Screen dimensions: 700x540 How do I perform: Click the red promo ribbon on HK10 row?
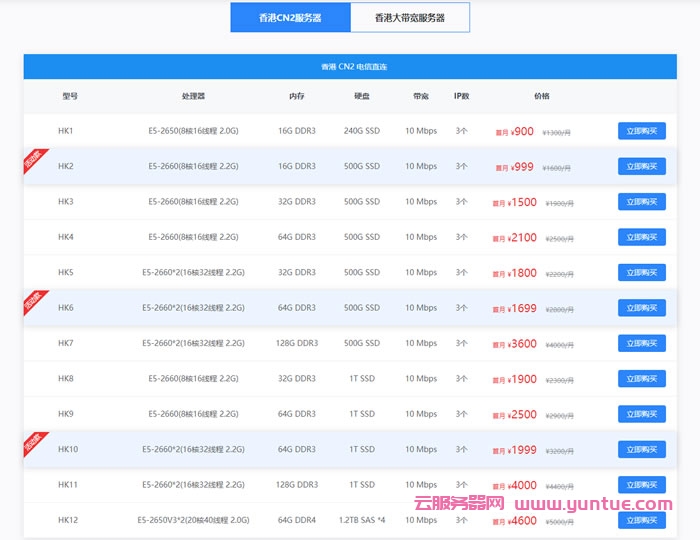(x=34, y=444)
